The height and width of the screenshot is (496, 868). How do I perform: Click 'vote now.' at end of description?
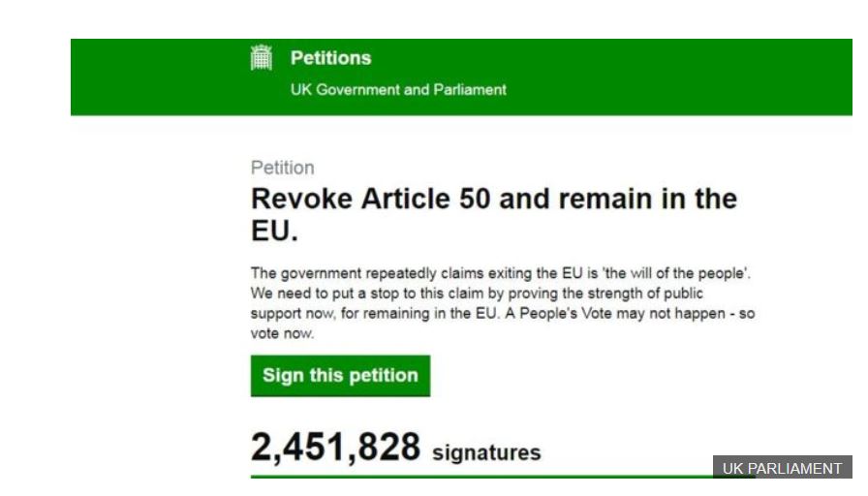283,333
